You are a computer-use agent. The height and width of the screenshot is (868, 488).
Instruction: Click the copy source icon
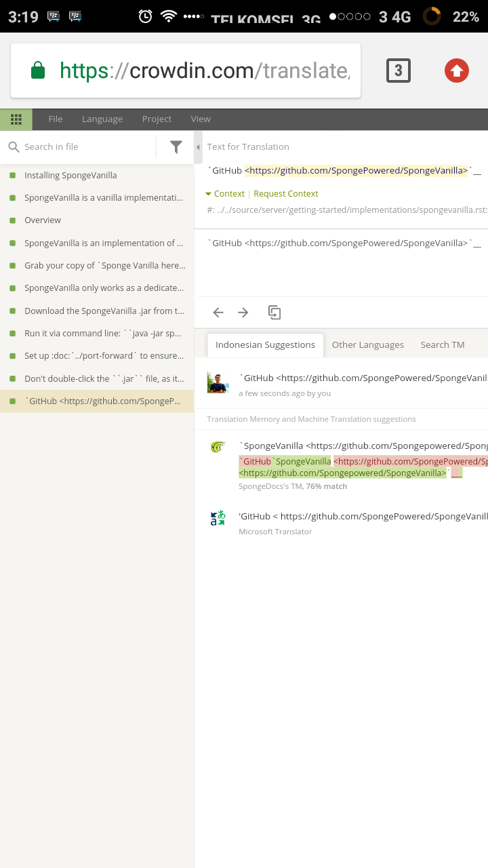(x=274, y=313)
